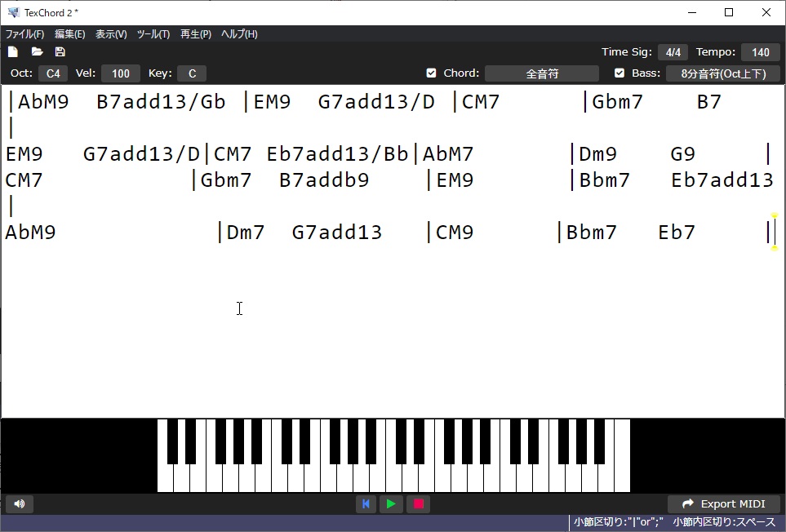Open the 再生(P) menu
The width and height of the screenshot is (786, 532).
[x=196, y=34]
